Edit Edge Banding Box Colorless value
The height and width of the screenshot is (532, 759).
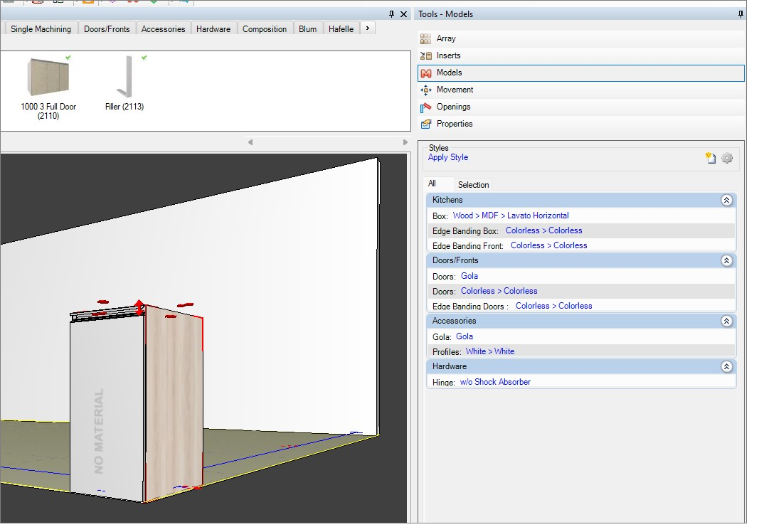[x=544, y=231]
